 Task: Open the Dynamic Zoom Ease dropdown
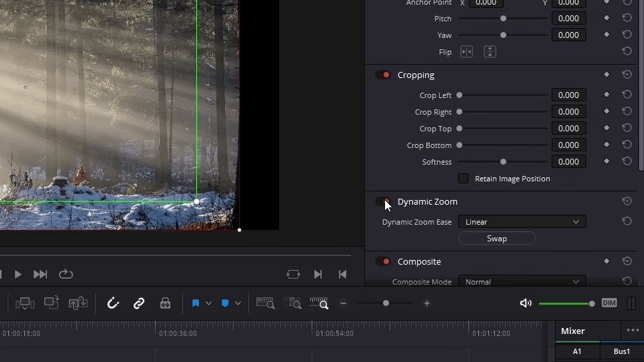522,222
